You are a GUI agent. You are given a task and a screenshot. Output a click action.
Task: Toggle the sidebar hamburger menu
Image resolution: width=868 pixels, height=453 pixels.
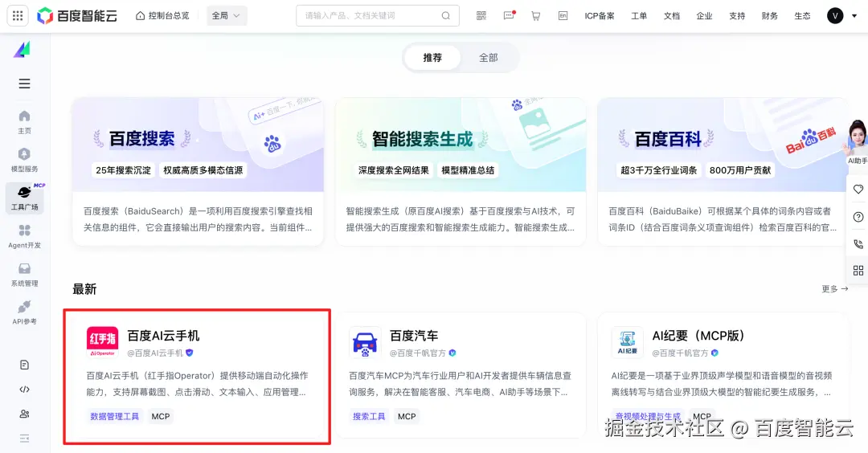pyautogui.click(x=24, y=84)
